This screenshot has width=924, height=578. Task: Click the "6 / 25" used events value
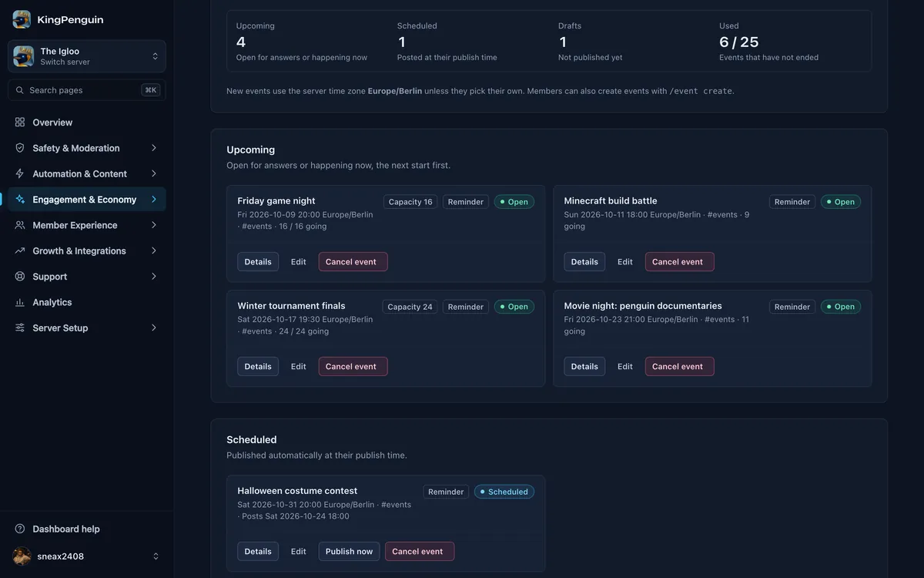(739, 42)
